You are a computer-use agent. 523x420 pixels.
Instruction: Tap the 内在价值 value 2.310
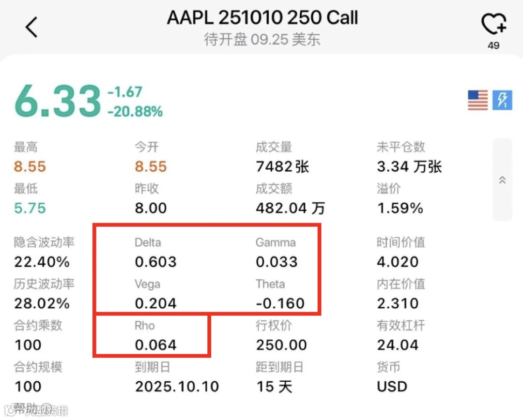[x=398, y=303]
